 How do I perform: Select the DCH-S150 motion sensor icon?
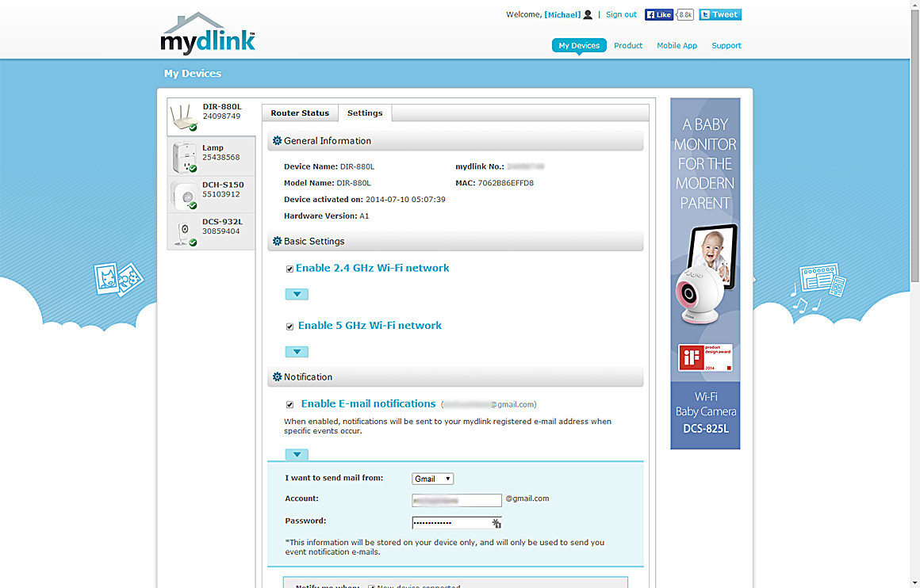(184, 194)
